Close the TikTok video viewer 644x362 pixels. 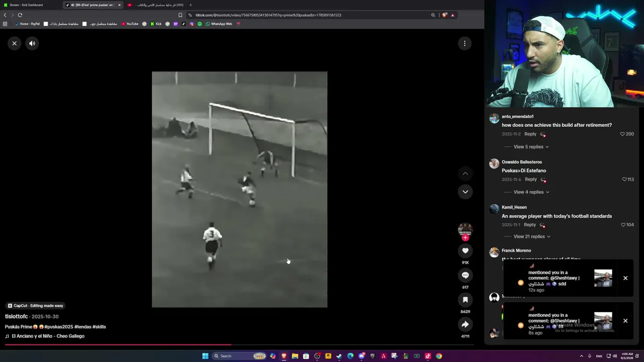(14, 43)
